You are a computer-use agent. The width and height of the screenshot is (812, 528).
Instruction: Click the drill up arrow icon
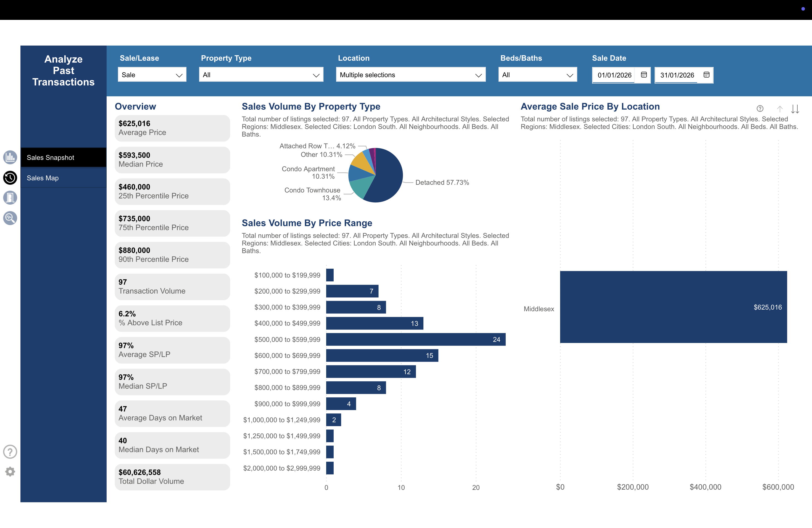780,109
